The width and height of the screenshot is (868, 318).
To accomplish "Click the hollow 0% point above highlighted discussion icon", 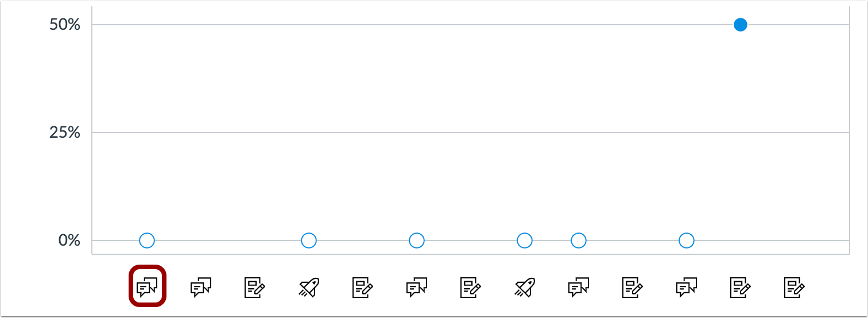I will (147, 241).
